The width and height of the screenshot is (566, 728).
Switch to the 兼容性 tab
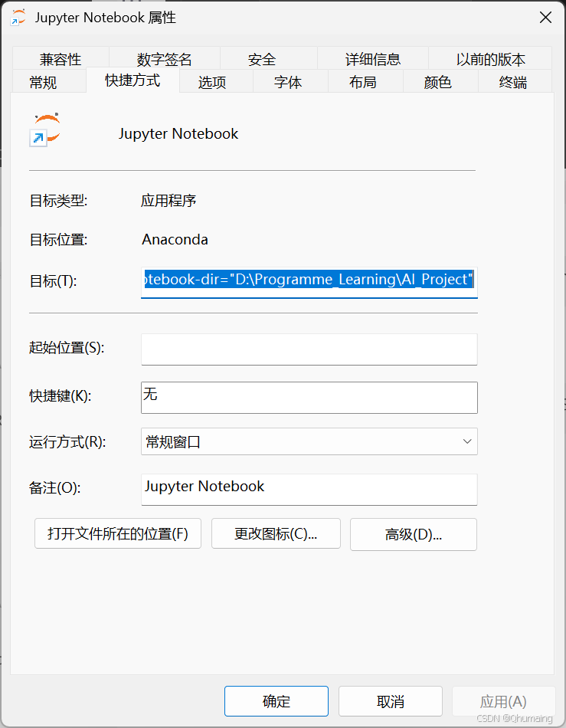click(x=61, y=59)
